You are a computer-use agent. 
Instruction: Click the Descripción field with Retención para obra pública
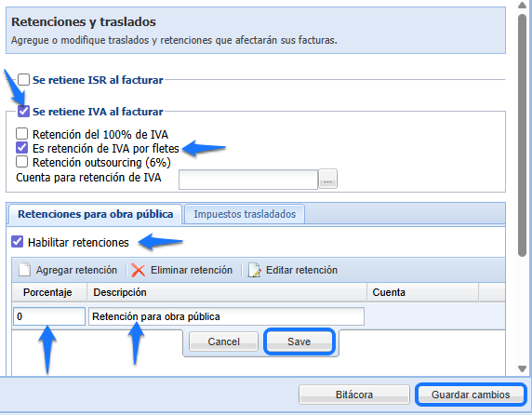pyautogui.click(x=226, y=316)
